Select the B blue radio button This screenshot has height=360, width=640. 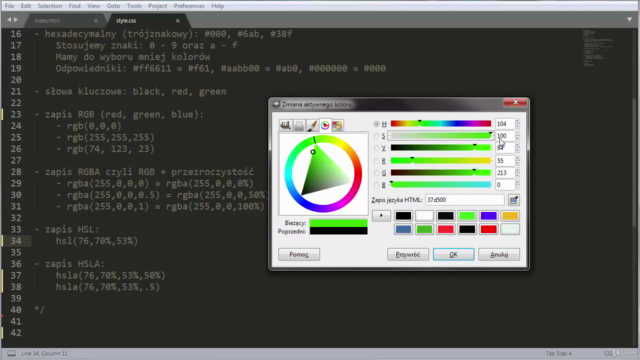[376, 185]
